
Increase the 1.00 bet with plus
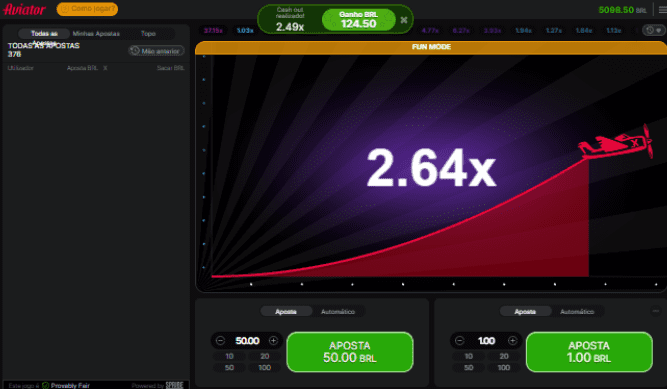(x=513, y=340)
